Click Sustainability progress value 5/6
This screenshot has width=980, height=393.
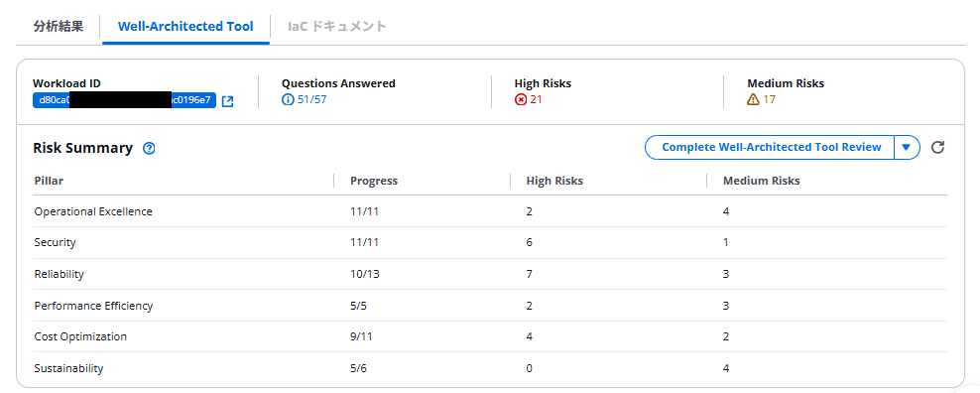point(359,368)
